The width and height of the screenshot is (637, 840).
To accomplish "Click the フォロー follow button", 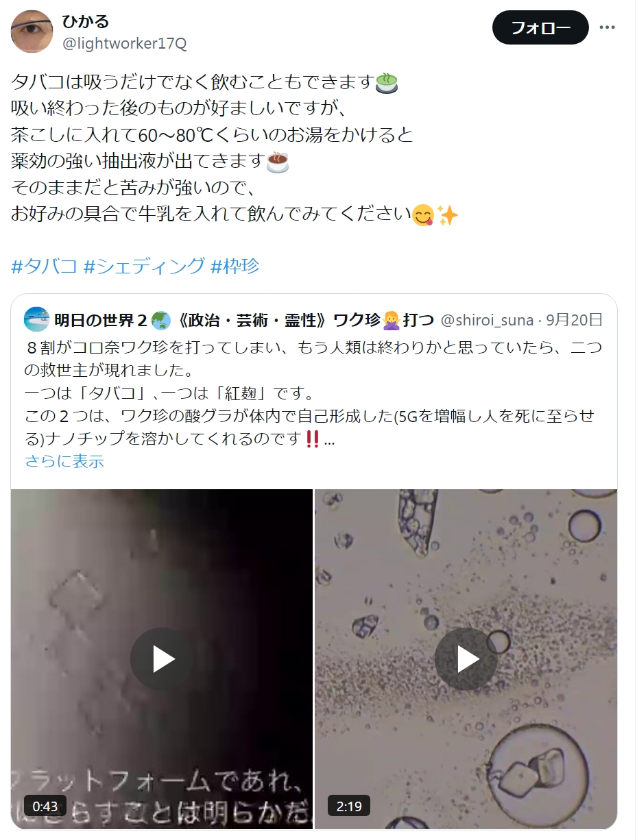I will pyautogui.click(x=540, y=27).
